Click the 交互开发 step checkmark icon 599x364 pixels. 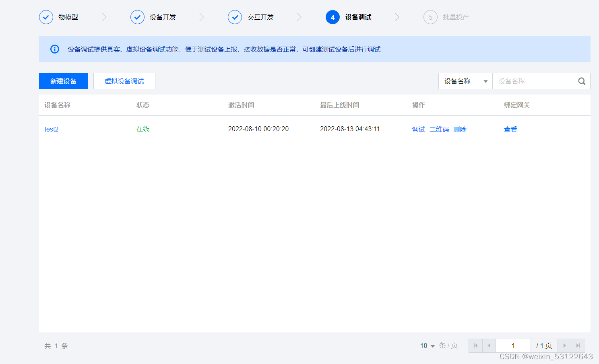235,17
